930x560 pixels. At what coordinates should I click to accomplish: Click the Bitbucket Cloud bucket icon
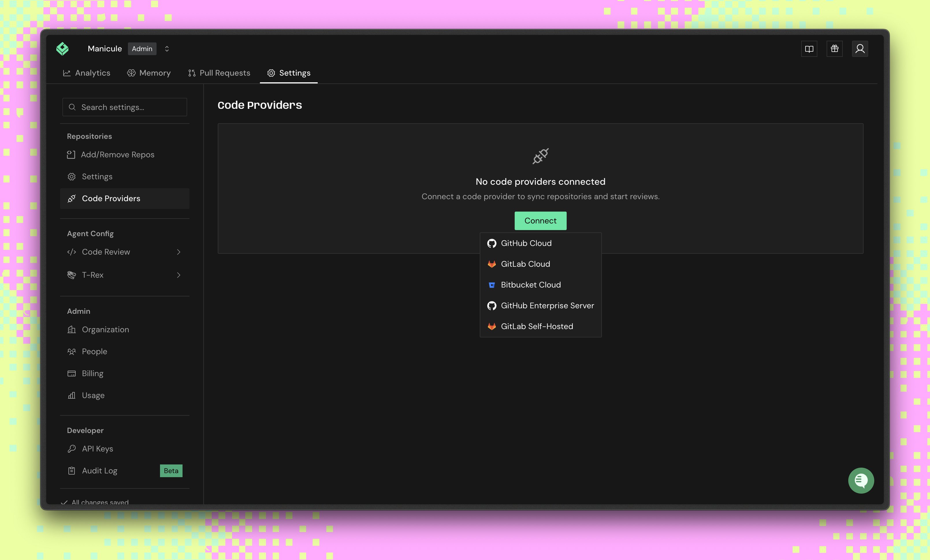[491, 285]
